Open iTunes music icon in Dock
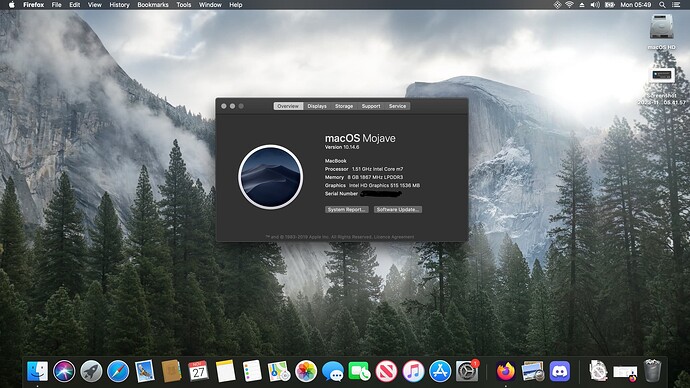690x388 pixels. click(413, 371)
